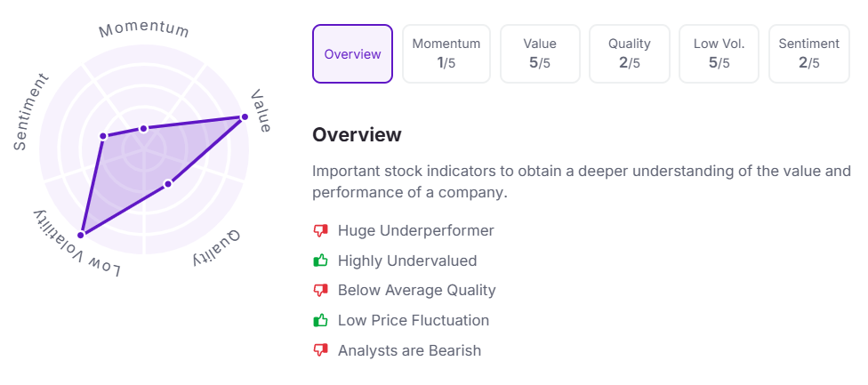The width and height of the screenshot is (868, 385).
Task: Click thumbs-down icon beside Analysts are Bearish
Action: coord(320,350)
